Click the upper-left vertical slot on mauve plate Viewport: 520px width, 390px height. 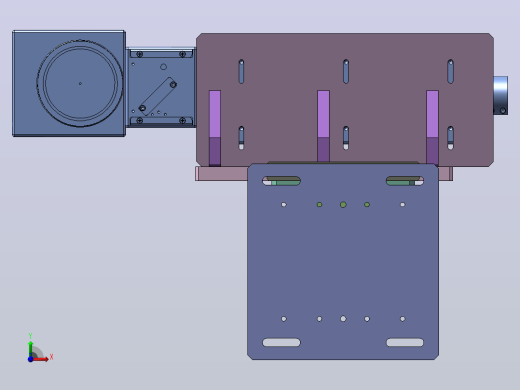pos(241,71)
